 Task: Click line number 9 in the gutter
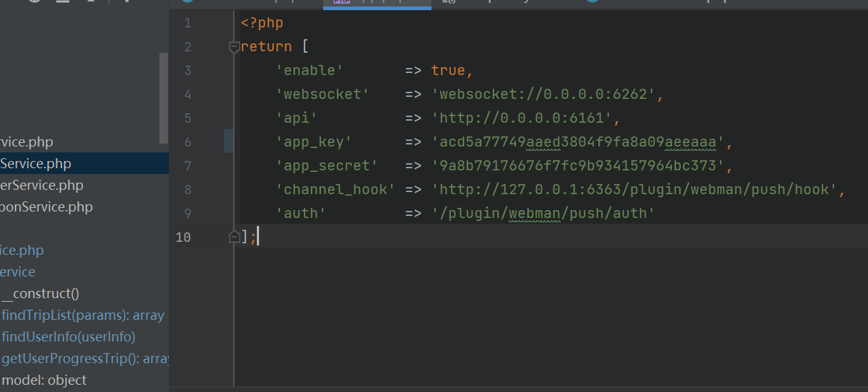(188, 213)
